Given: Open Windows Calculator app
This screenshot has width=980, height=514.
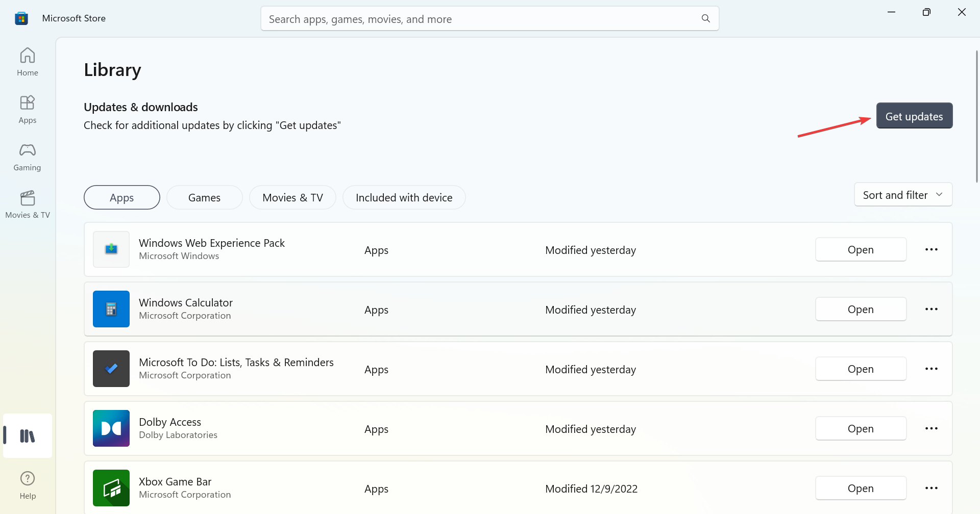Looking at the screenshot, I should pyautogui.click(x=861, y=309).
